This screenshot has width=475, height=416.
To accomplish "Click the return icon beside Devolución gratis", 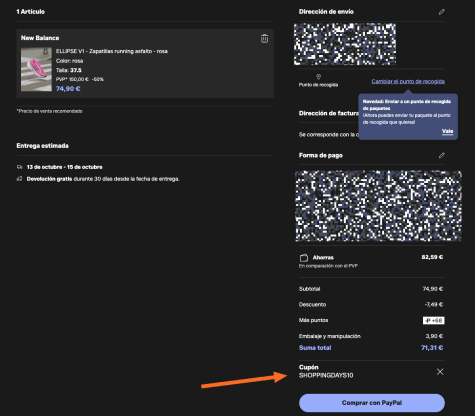I will coord(20,179).
